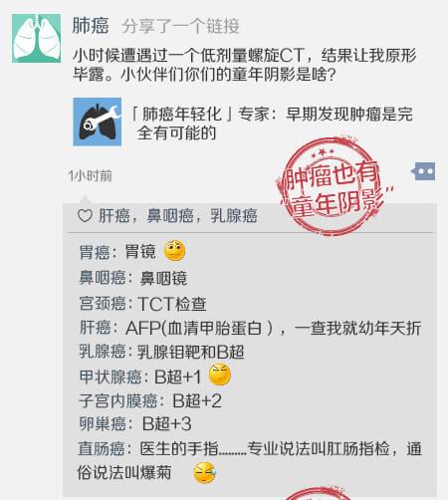Viewport: 448px width, 500px height.
Task: Open the 肺癌 lung avatar profile picture
Action: click(x=37, y=38)
